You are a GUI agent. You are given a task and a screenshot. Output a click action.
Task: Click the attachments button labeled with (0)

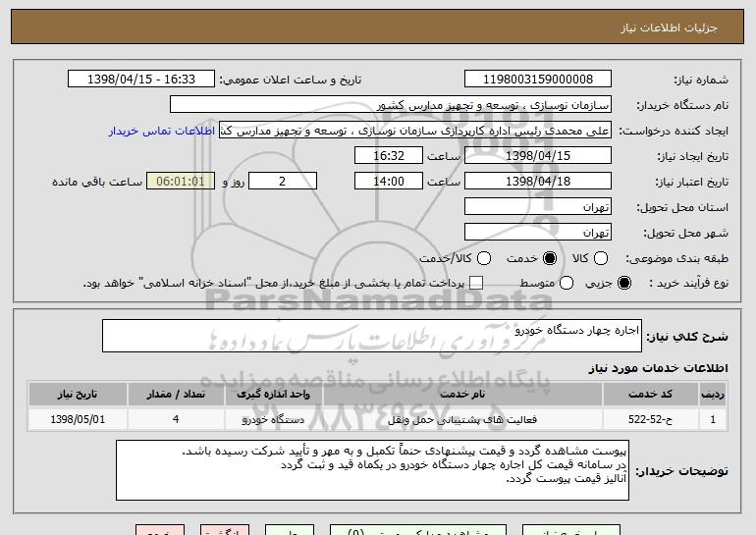(418, 530)
